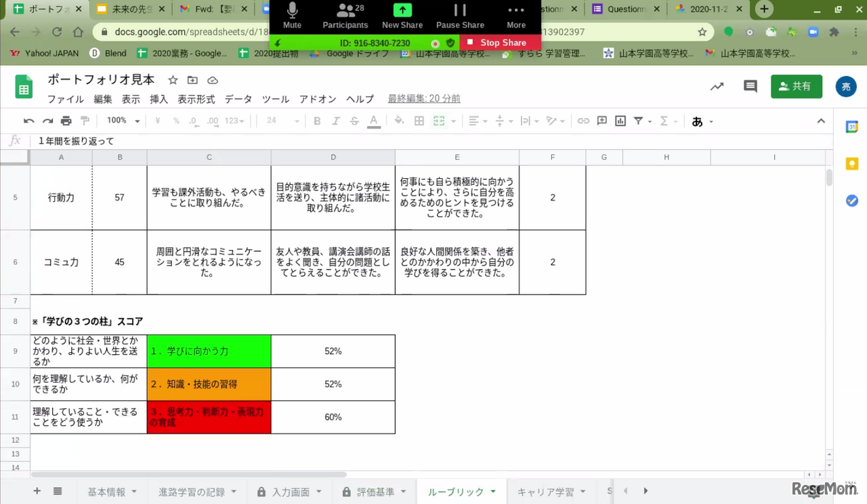Insert a chart from toolbar
This screenshot has height=504, width=867.
pos(620,121)
